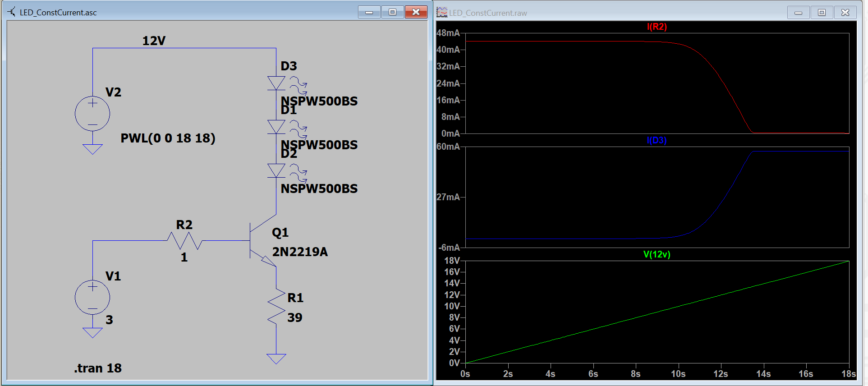
Task: Click the 27mA axis label
Action: click(448, 197)
